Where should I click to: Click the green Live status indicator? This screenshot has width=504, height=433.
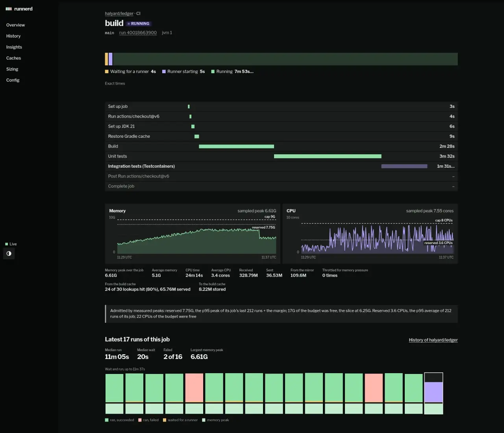[x=11, y=244]
